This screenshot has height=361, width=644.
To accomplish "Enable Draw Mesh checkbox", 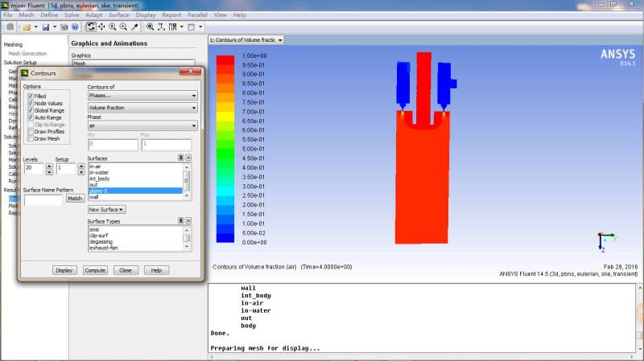I will click(31, 138).
